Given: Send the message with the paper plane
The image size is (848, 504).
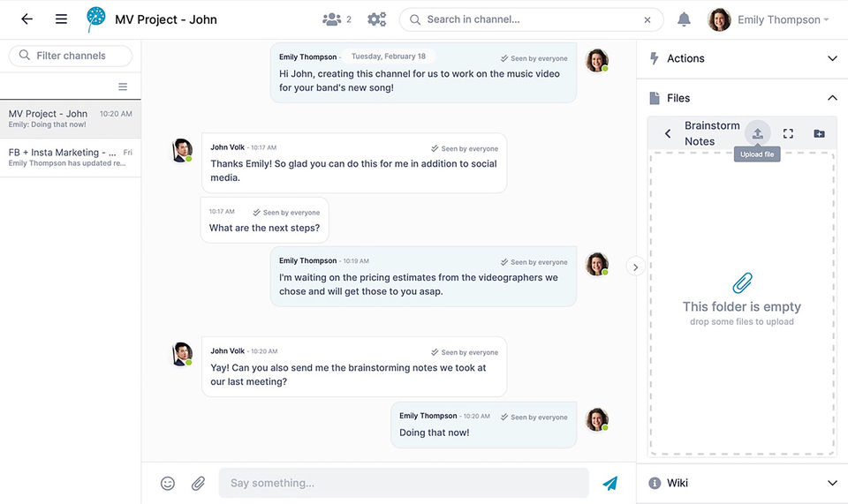Looking at the screenshot, I should (x=610, y=483).
